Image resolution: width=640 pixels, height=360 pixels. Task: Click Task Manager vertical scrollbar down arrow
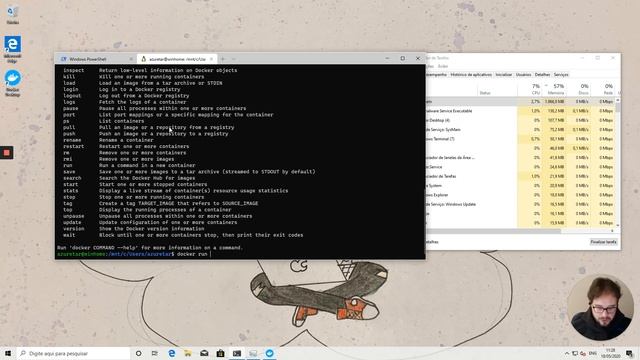[618, 225]
